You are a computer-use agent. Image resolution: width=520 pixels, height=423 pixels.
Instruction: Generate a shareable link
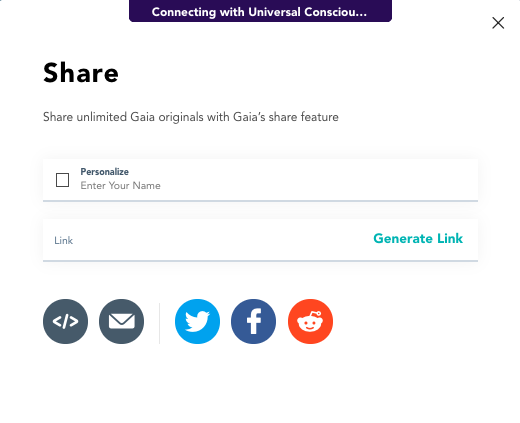[418, 239]
